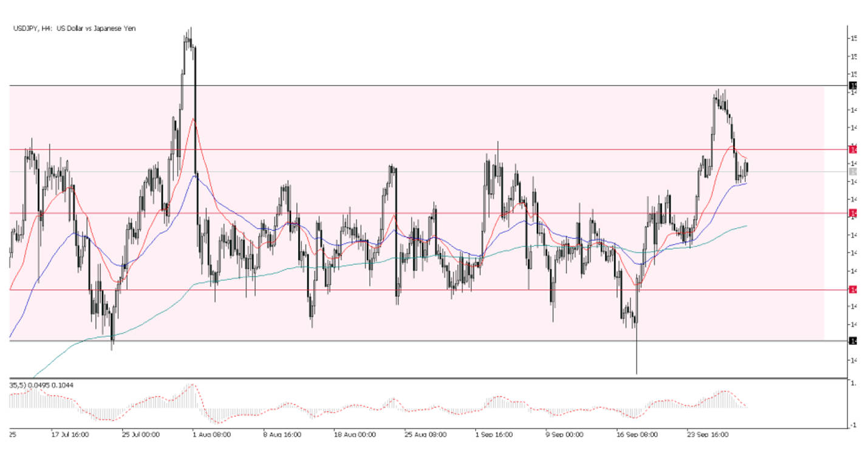The image size is (868, 463).
Task: Select the 18 Aug 00:00 time axis label
Action: 355,434
